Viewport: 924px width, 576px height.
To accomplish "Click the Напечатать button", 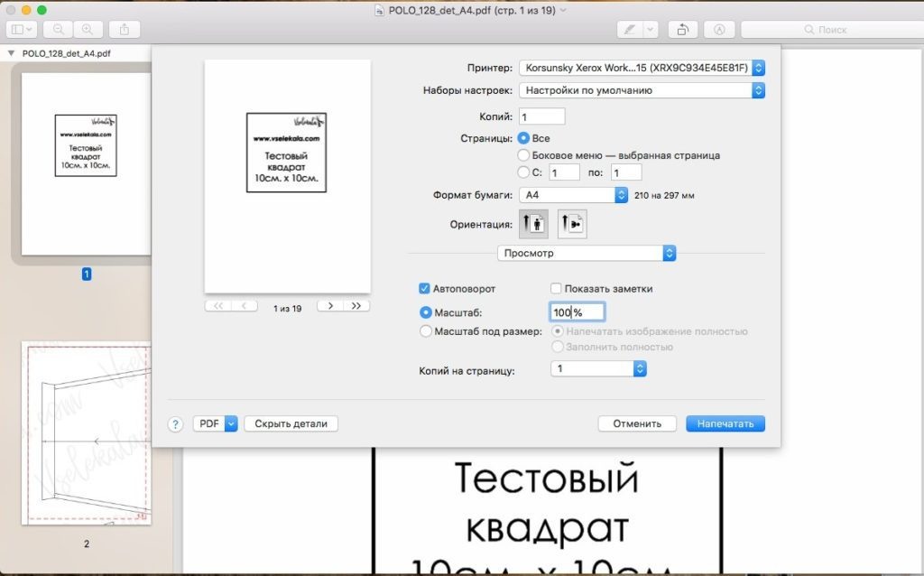I will 725,423.
